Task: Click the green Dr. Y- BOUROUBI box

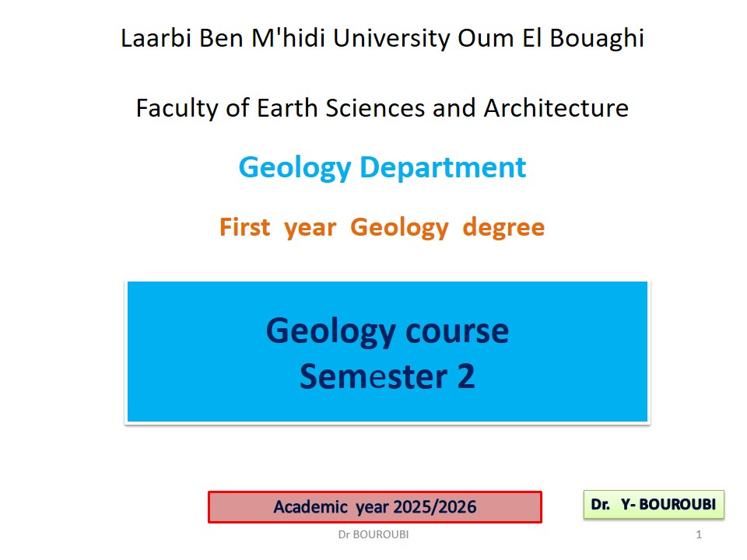Action: 653,505
